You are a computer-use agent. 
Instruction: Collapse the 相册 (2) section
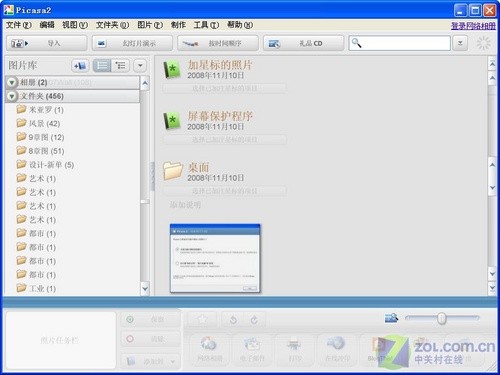click(12, 82)
